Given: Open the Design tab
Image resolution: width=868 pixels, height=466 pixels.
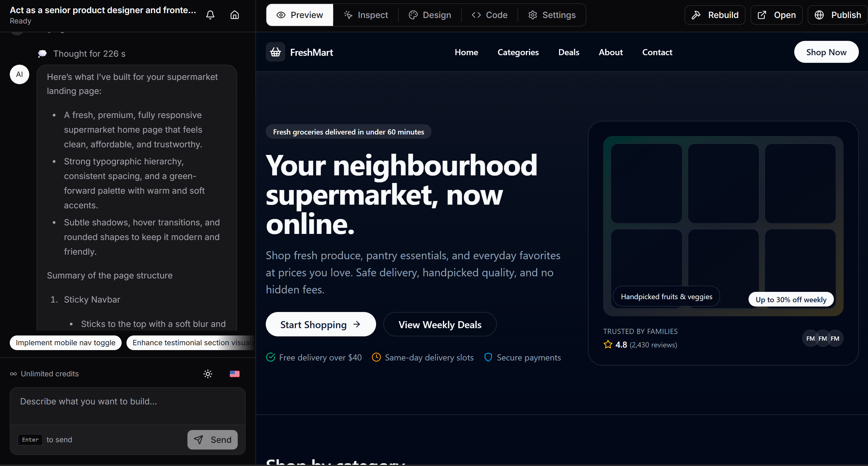Looking at the screenshot, I should click(430, 15).
